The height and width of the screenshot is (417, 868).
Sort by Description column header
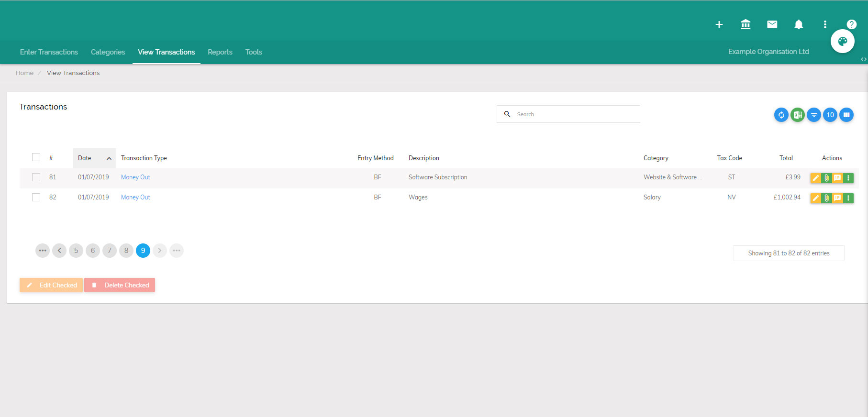[x=424, y=158]
